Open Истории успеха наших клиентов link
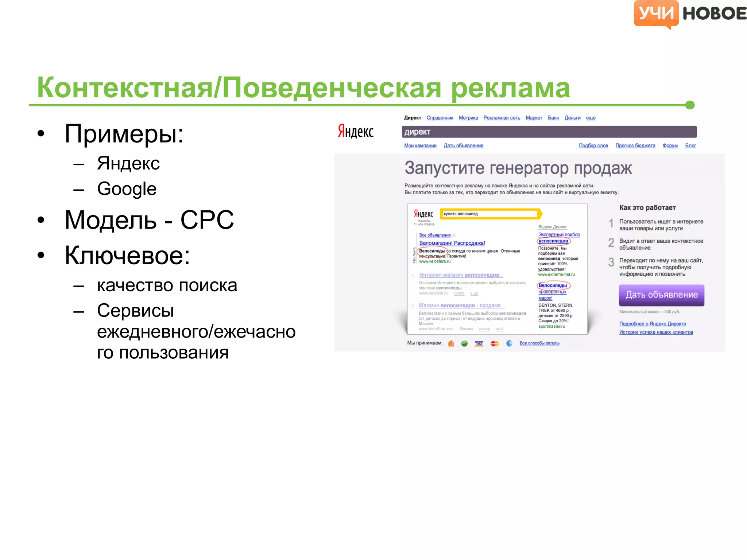 656,332
